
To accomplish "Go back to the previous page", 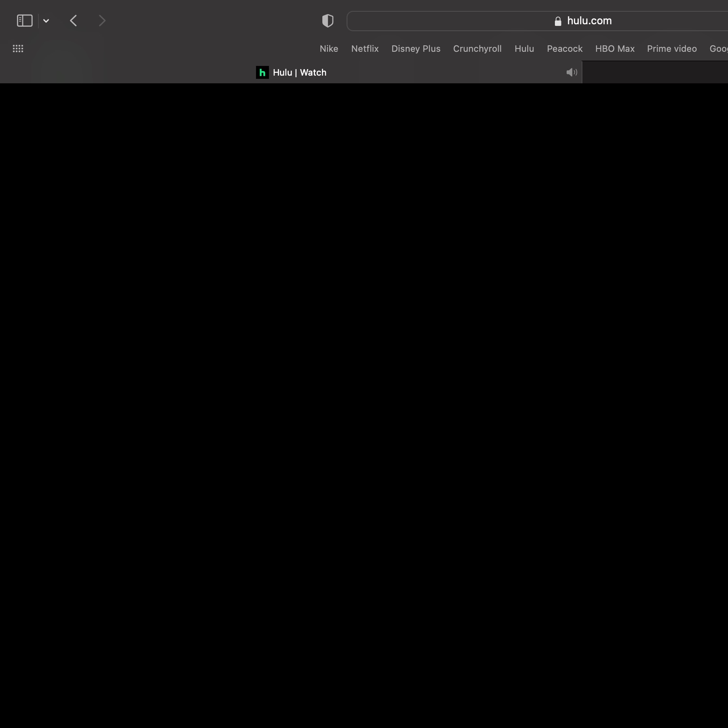I will pyautogui.click(x=73, y=21).
